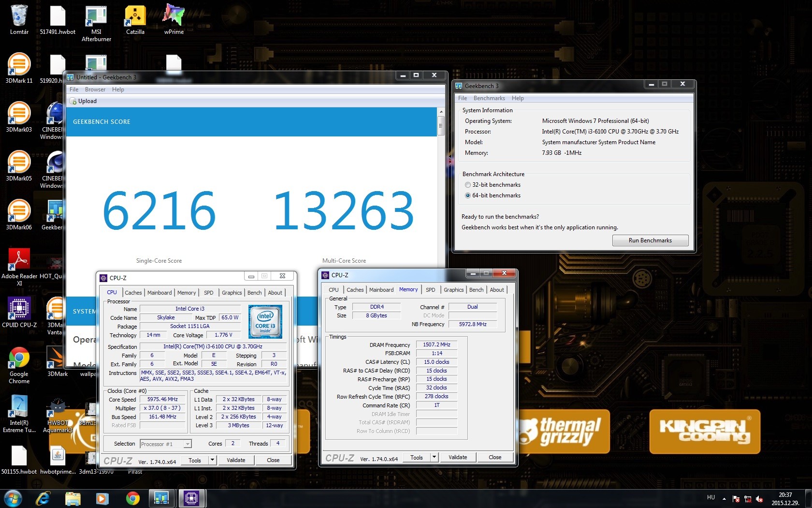Select the 32-bit benchmarks radio button
Image resolution: width=812 pixels, height=508 pixels.
tap(467, 185)
